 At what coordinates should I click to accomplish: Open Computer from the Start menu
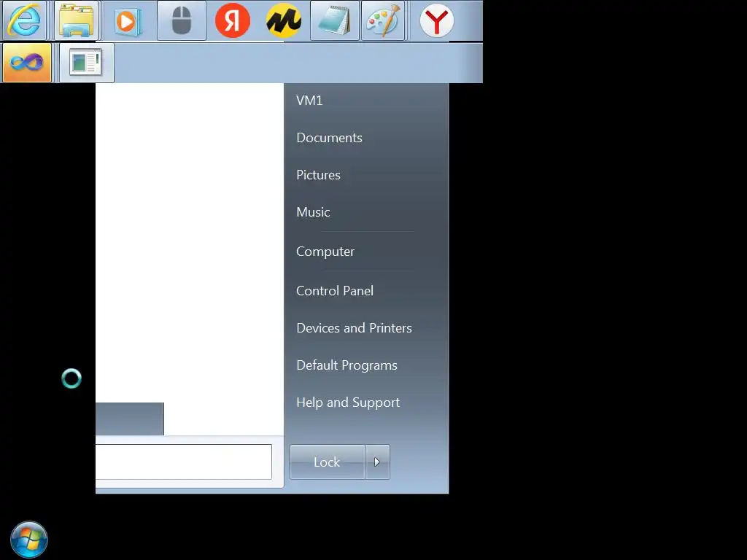[x=325, y=252]
